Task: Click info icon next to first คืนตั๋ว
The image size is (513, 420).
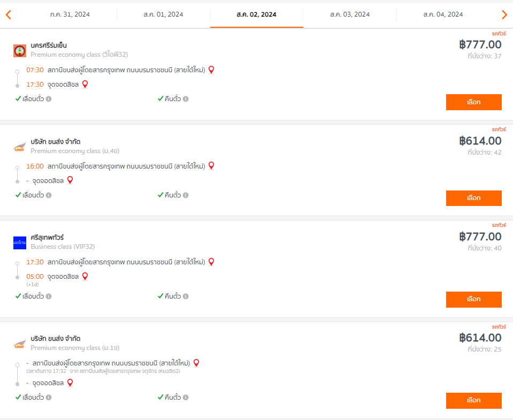Action: tap(186, 99)
